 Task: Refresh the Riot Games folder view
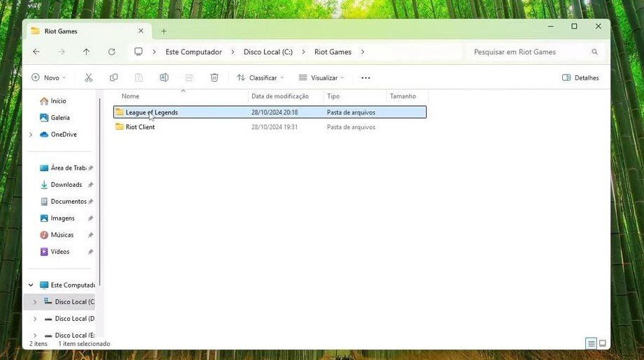(112, 52)
